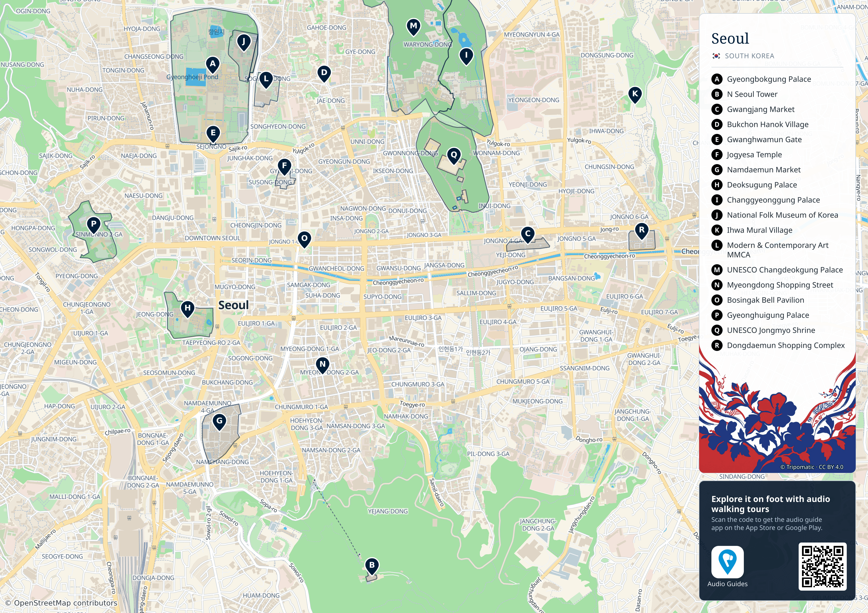
Task: Select map pin O at Bosingak
Action: pos(304,240)
